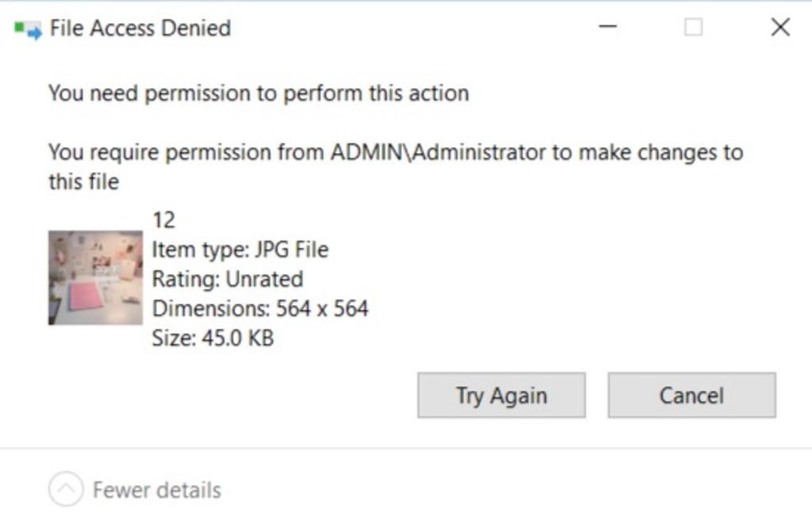Screen dimensions: 812x527
Task: Close the File Access Denied dialog
Action: pyautogui.click(x=780, y=28)
